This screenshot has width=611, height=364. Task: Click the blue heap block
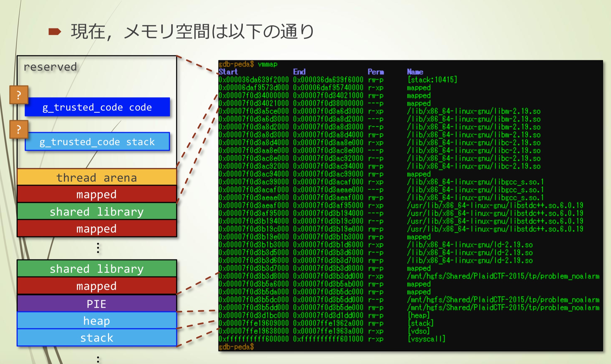click(97, 321)
